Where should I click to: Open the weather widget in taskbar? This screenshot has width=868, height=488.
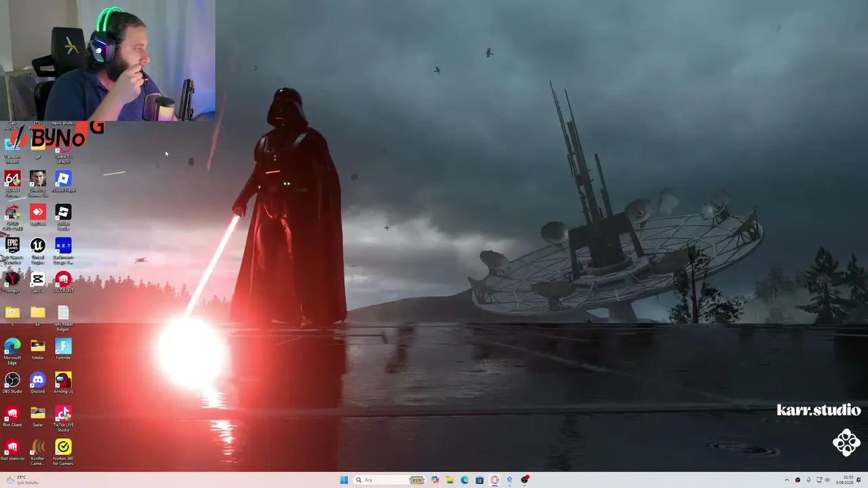pyautogui.click(x=22, y=480)
